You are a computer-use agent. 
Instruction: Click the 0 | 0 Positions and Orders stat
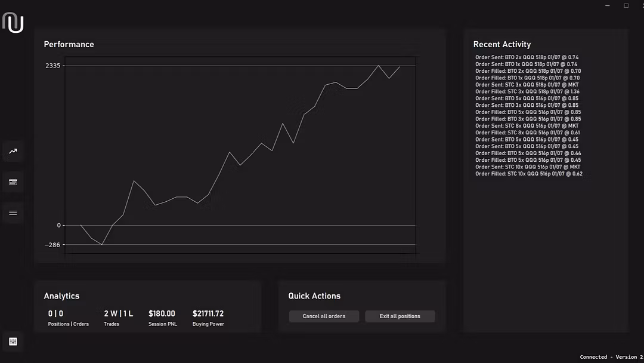[55, 313]
